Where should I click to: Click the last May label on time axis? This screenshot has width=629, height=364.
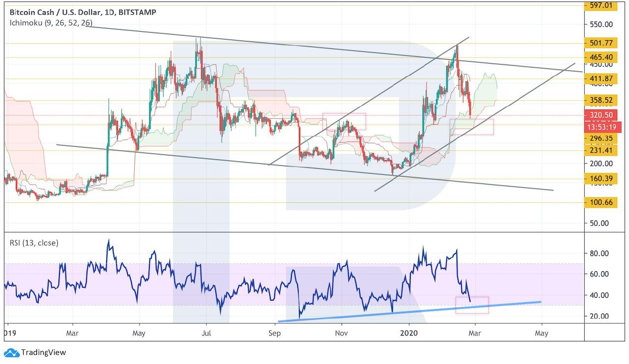pos(542,334)
